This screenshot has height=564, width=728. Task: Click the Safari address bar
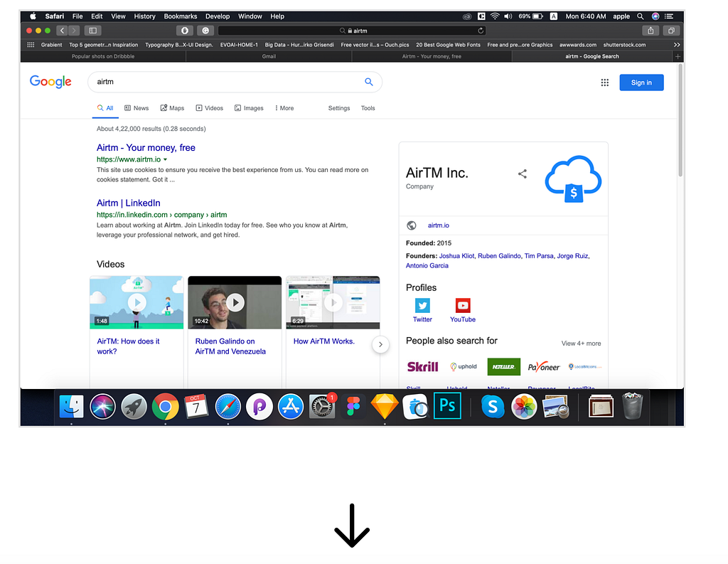353,31
